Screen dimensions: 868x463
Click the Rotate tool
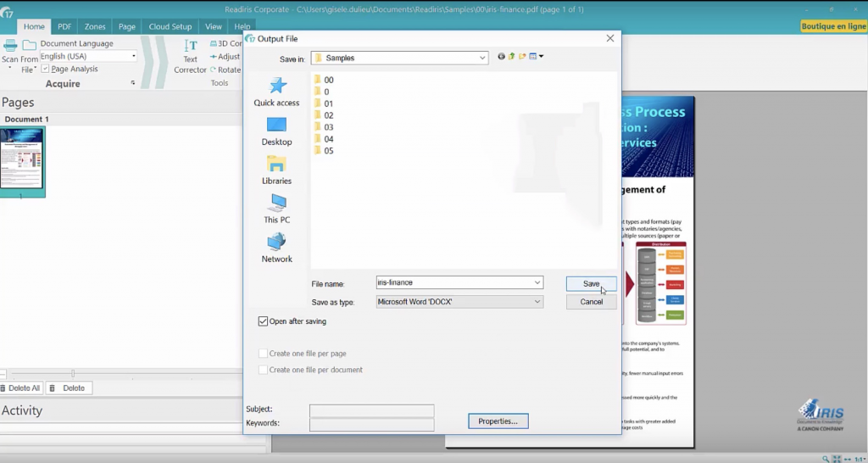tap(225, 70)
